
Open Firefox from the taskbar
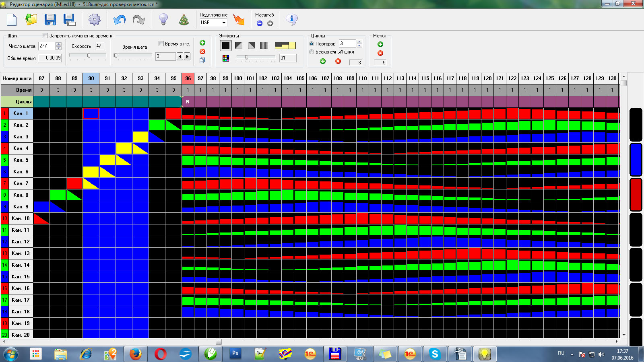[136, 354]
